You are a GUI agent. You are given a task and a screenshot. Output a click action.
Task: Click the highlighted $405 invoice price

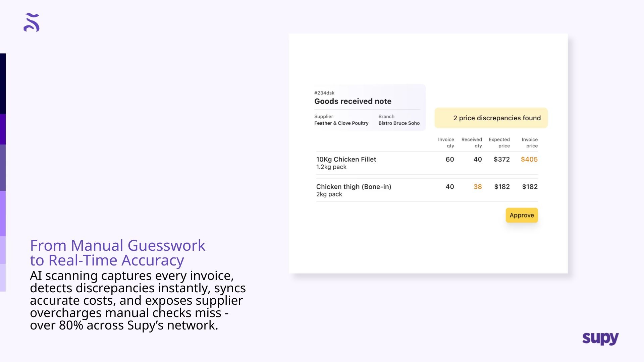click(529, 160)
